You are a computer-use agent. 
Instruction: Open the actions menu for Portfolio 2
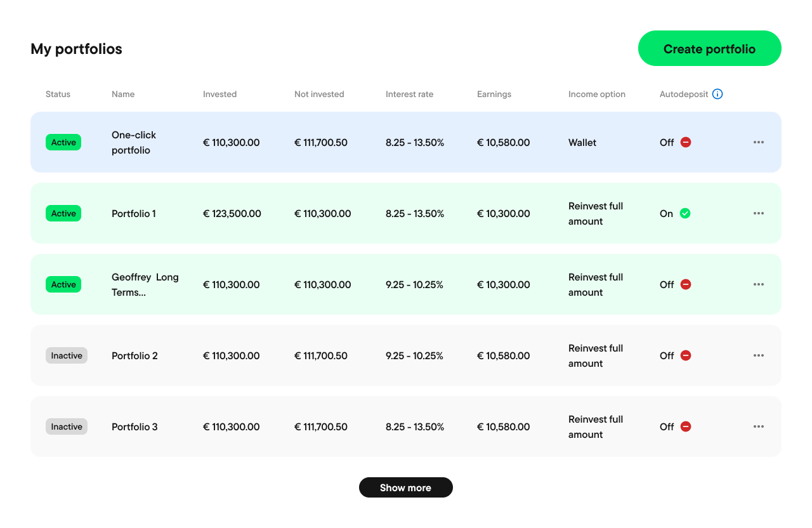pos(758,355)
